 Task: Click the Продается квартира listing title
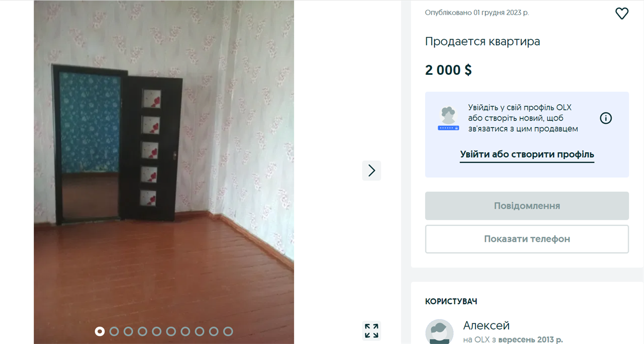tap(483, 41)
